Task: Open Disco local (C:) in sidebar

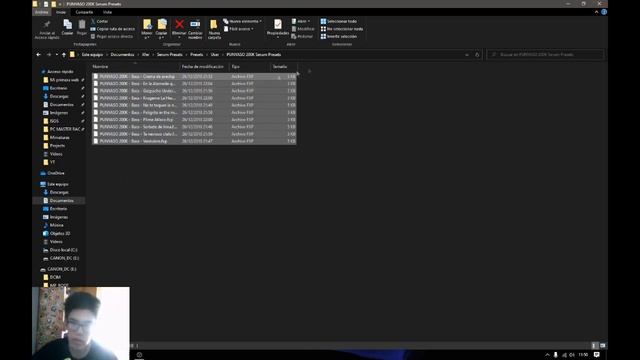Action: pos(63,250)
